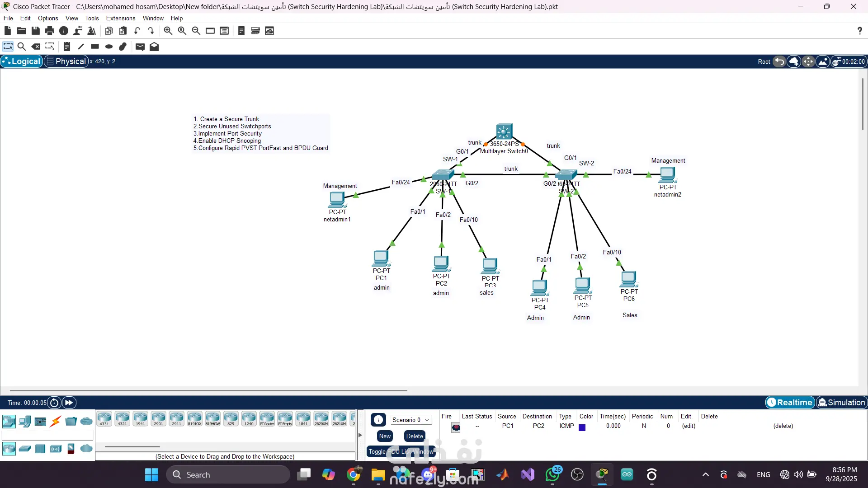The width and height of the screenshot is (868, 488).
Task: Click the Zoom In toolbar icon
Action: coord(168,31)
